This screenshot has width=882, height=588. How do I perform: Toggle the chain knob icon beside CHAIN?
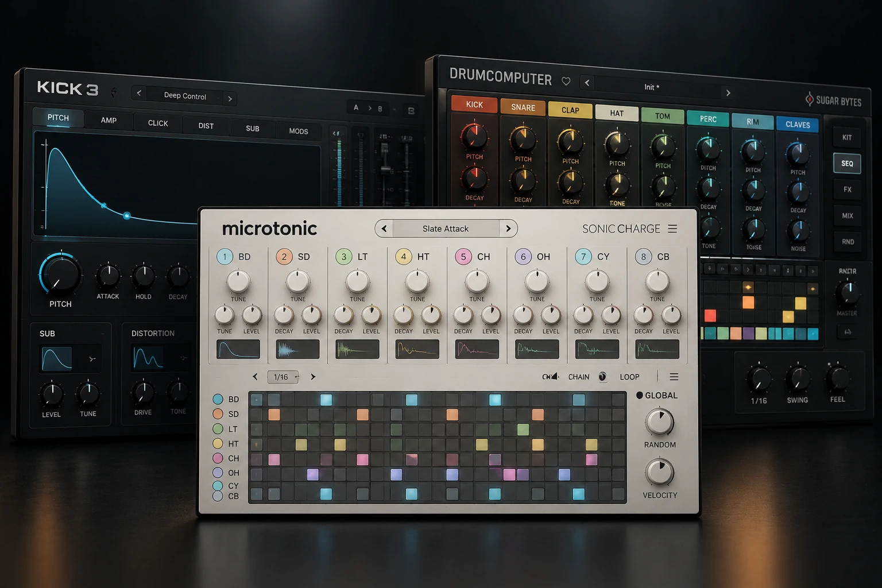point(602,377)
